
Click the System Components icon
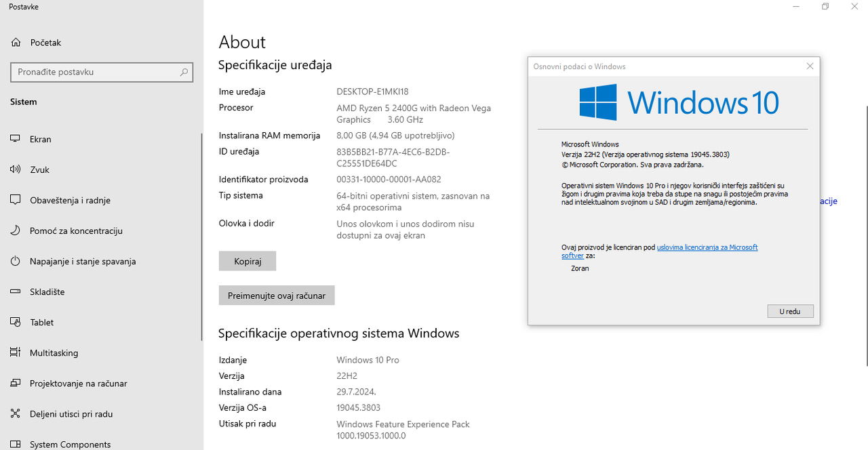16,445
